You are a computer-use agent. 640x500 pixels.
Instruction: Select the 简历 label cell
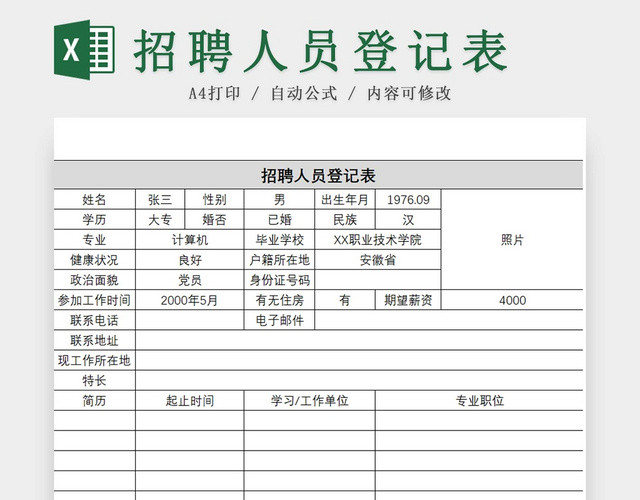pyautogui.click(x=94, y=400)
